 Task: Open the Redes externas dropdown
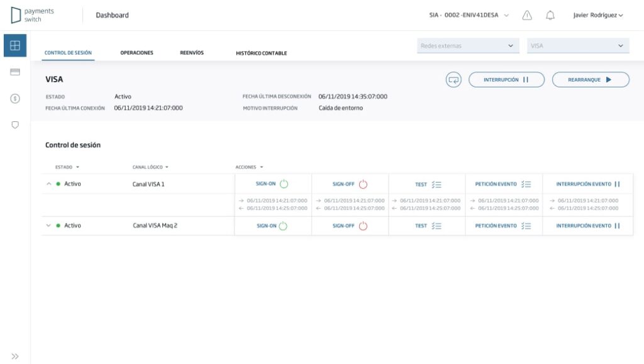pyautogui.click(x=468, y=46)
